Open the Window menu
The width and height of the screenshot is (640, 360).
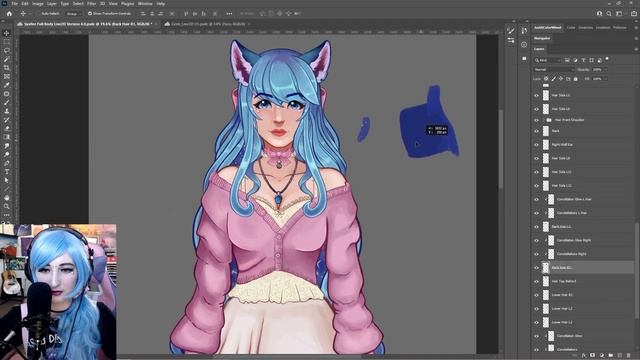coord(145,4)
